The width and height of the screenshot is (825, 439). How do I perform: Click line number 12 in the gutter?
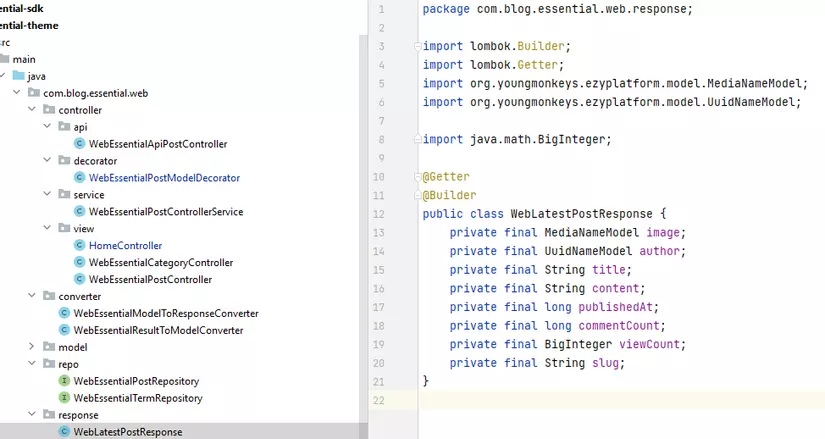379,214
